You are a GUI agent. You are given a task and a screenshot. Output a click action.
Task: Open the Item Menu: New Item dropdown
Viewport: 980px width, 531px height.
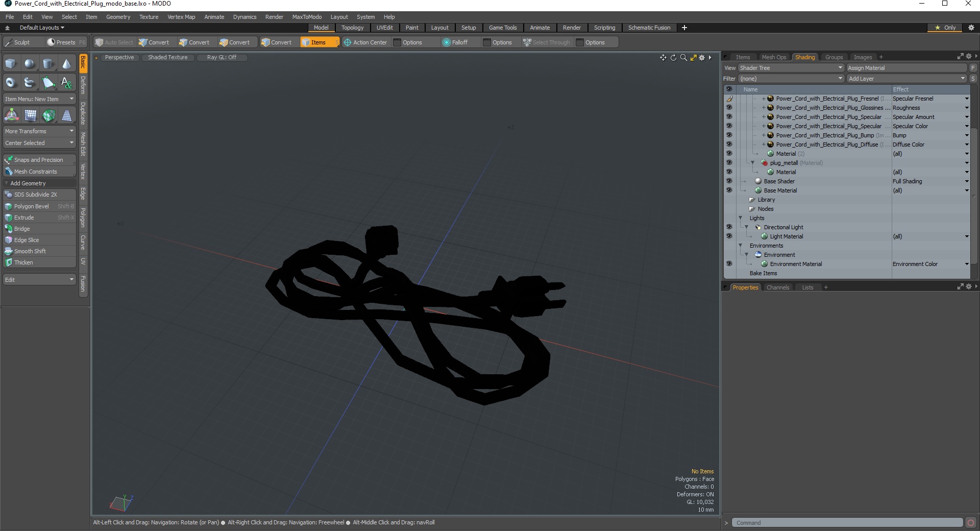(40, 99)
